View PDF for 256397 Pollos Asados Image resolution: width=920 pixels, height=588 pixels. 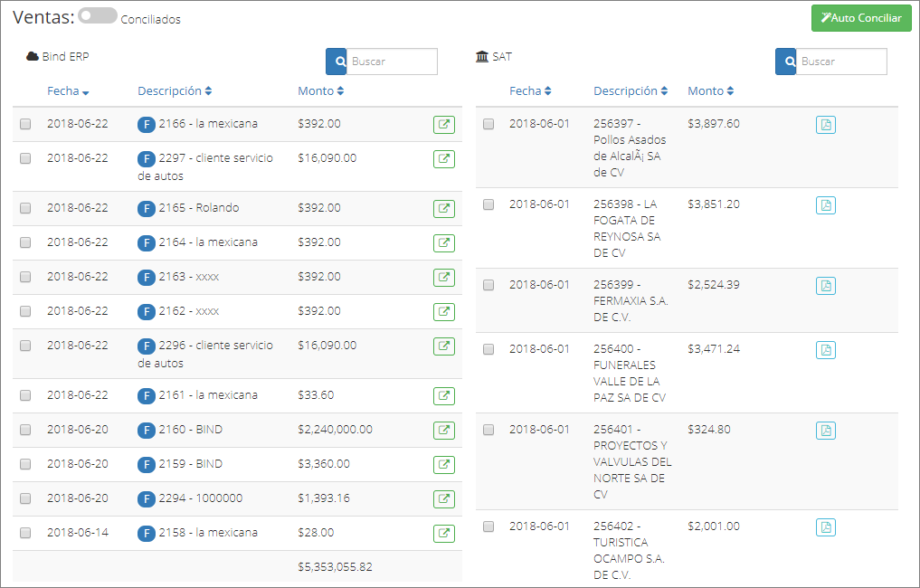826,125
